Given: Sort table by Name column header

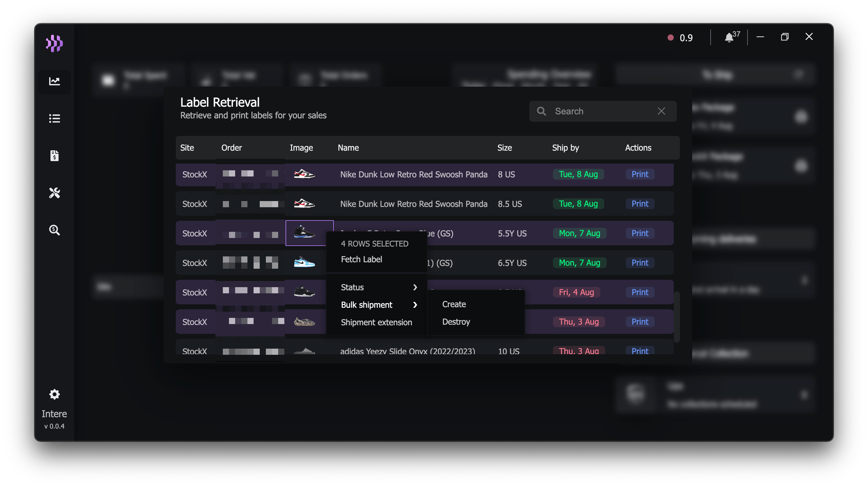Looking at the screenshot, I should tap(348, 148).
